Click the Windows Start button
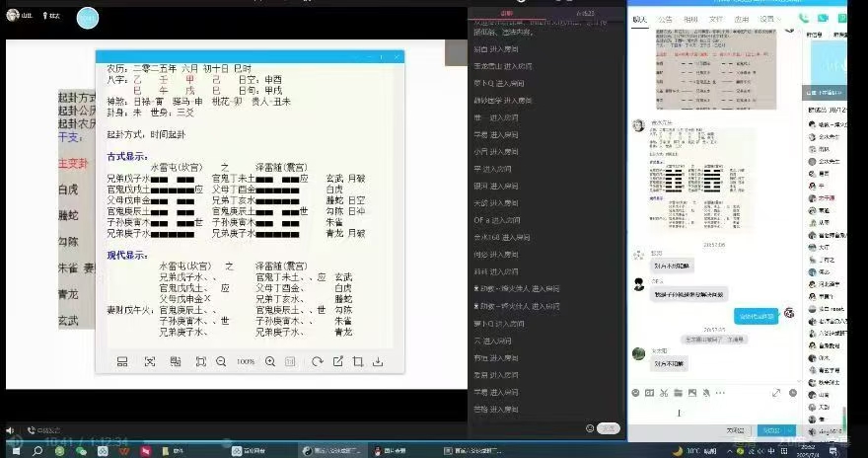 coord(12,450)
